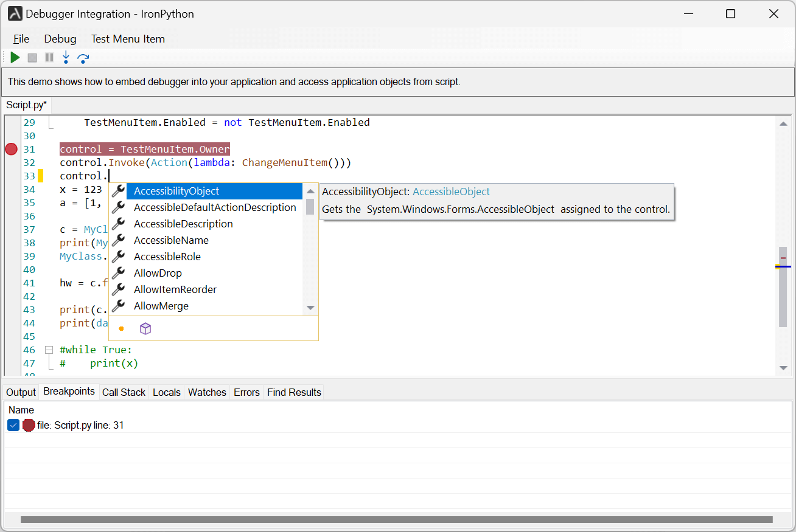Image resolution: width=796 pixels, height=532 pixels.
Task: Click the purple cube filter icon in completion list
Action: click(145, 329)
